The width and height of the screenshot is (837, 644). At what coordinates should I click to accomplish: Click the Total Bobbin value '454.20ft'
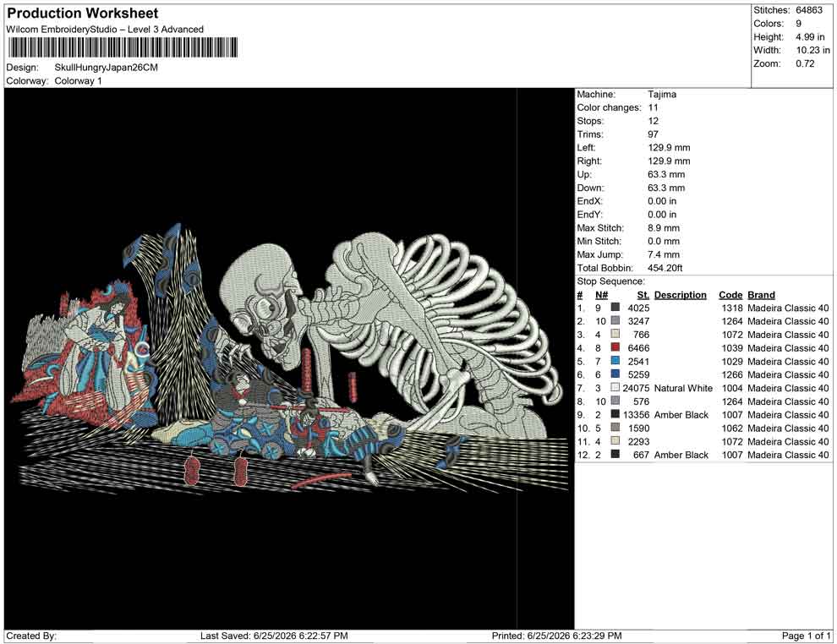point(665,268)
